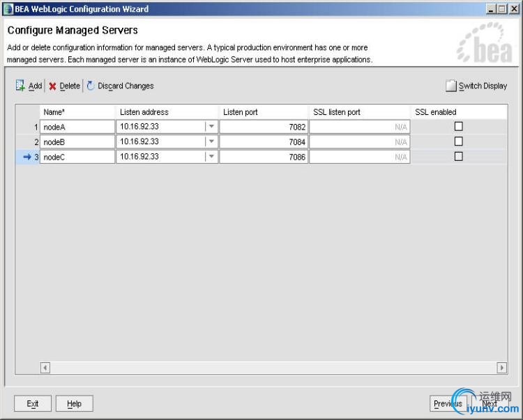Screen dimensions: 523x420
Task: Click Discard Changes text
Action: tap(126, 86)
